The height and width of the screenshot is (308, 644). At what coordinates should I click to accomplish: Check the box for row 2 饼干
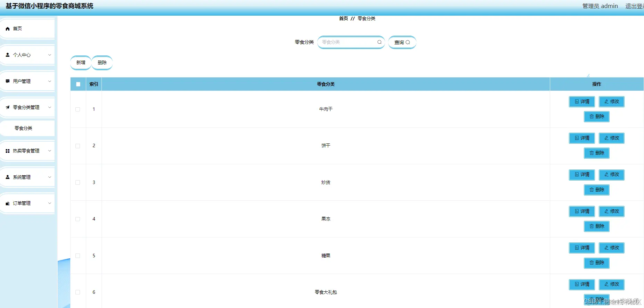[x=78, y=146]
